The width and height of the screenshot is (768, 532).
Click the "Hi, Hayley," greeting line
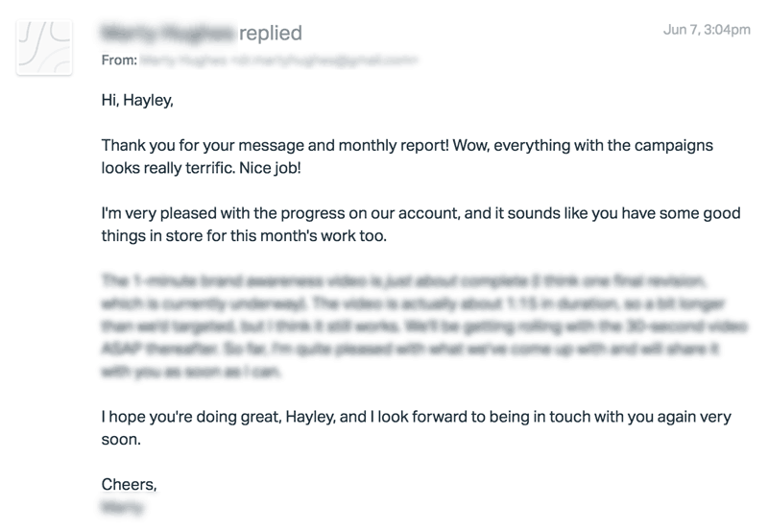click(x=137, y=100)
